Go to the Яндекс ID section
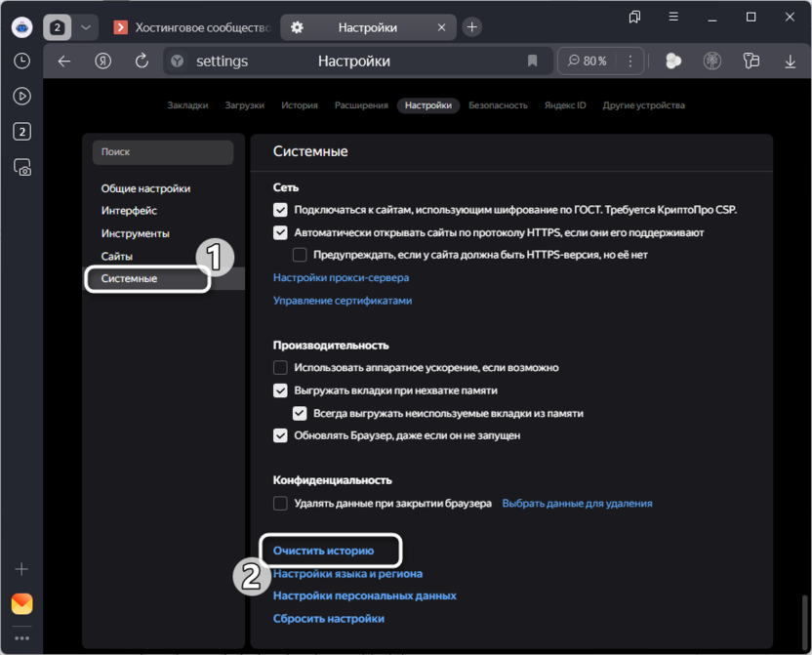Screen dimensions: 812x655 pos(565,105)
